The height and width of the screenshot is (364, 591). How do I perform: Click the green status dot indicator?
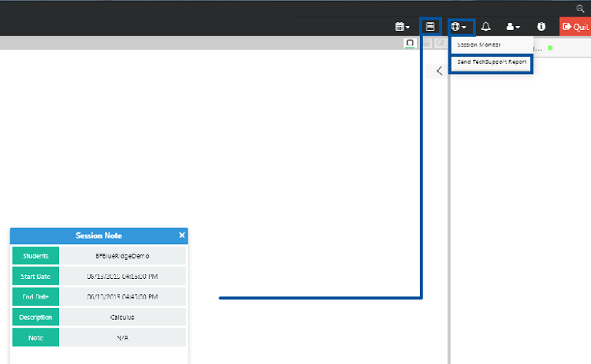point(550,47)
